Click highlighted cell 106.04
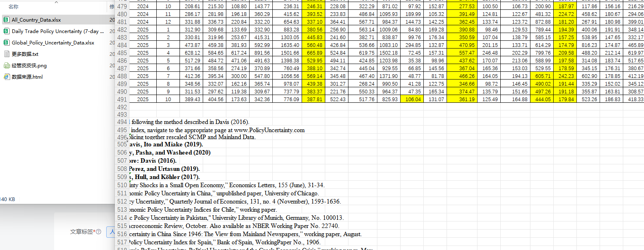This screenshot has width=644, height=250. click(x=412, y=100)
